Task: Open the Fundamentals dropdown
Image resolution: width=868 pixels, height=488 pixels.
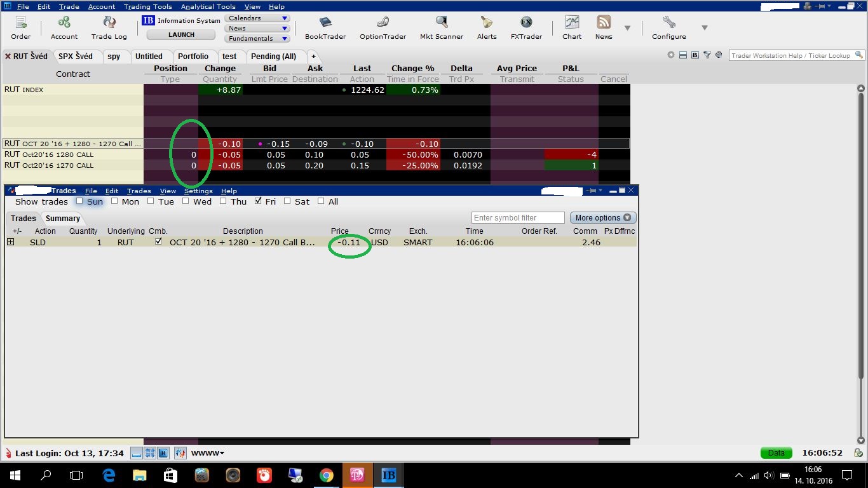Action: tap(258, 38)
